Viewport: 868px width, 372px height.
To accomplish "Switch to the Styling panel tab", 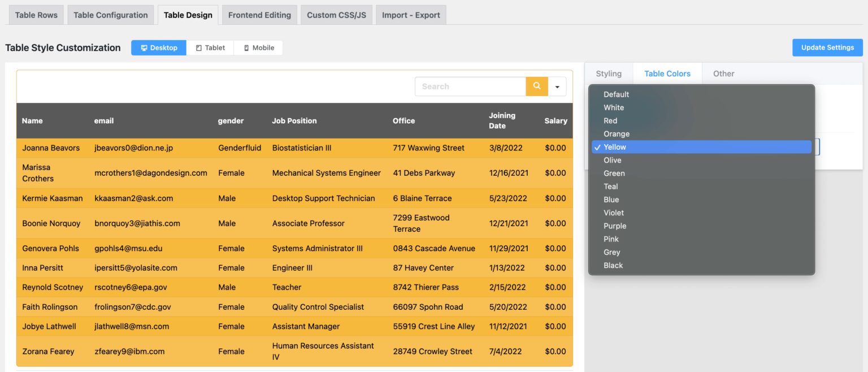I will point(609,73).
